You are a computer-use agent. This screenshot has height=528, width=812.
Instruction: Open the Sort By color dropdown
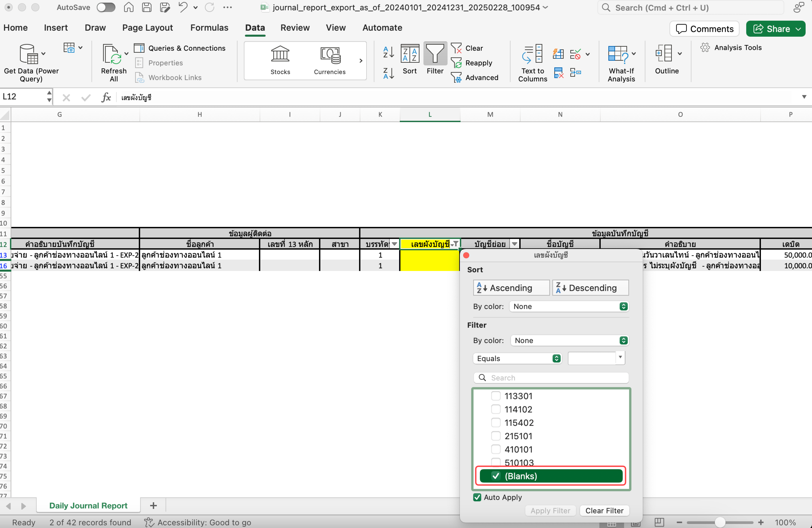569,306
